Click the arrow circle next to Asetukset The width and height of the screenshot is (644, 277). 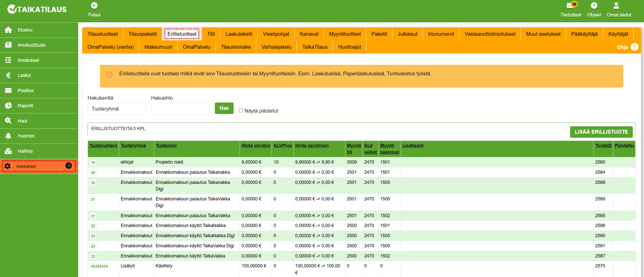pyautogui.click(x=69, y=166)
